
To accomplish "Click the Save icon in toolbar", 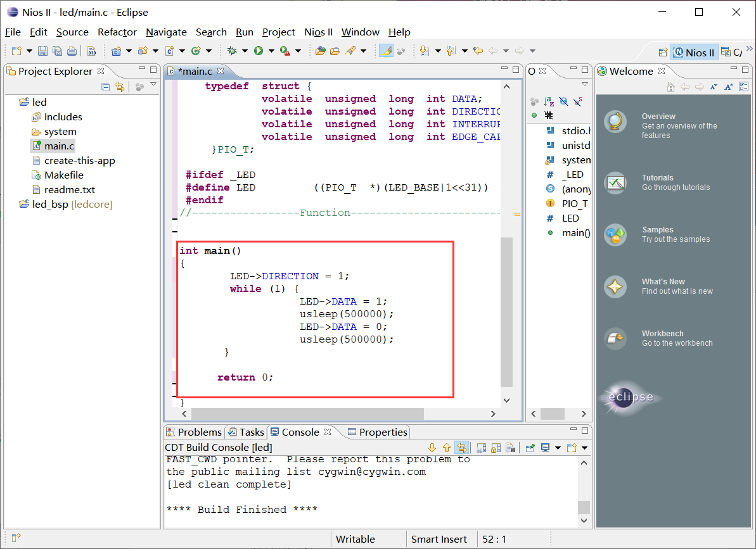I will [x=42, y=51].
